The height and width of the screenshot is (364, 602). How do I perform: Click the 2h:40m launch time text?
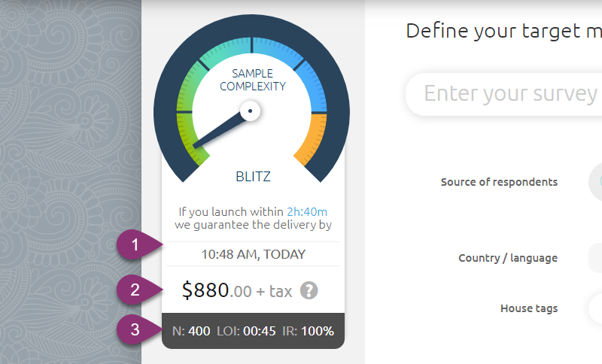click(307, 211)
